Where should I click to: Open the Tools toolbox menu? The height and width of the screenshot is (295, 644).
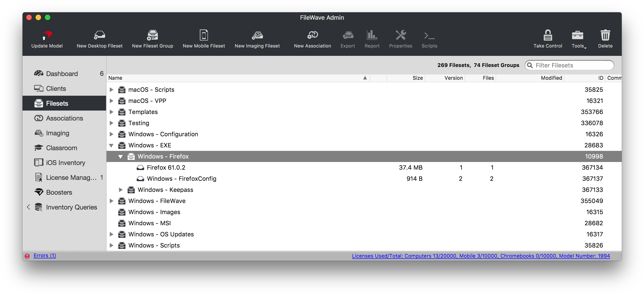point(577,35)
